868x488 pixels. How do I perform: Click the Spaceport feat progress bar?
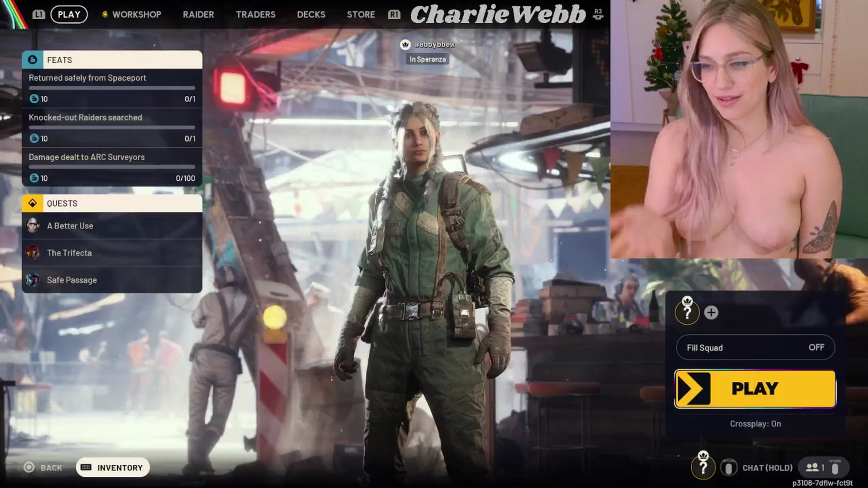coord(112,88)
